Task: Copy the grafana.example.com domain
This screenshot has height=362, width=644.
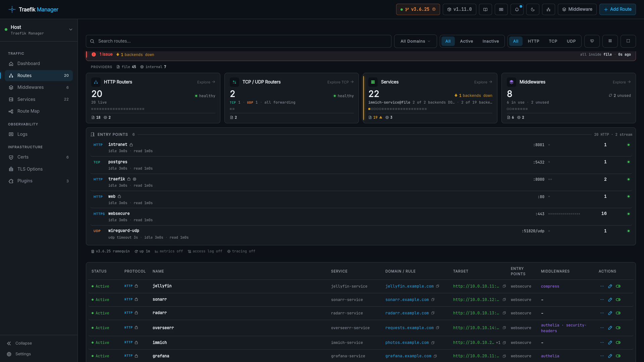Action: click(435, 356)
